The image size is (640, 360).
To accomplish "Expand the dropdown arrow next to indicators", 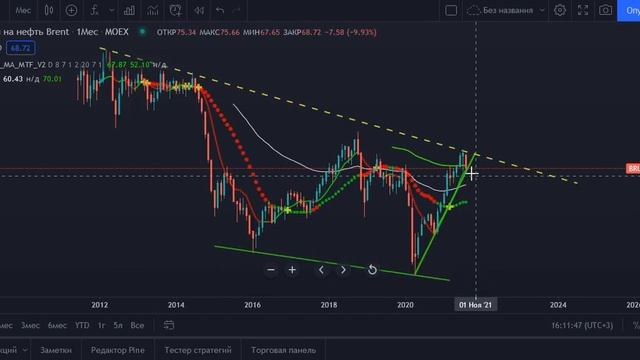I will click(x=111, y=10).
